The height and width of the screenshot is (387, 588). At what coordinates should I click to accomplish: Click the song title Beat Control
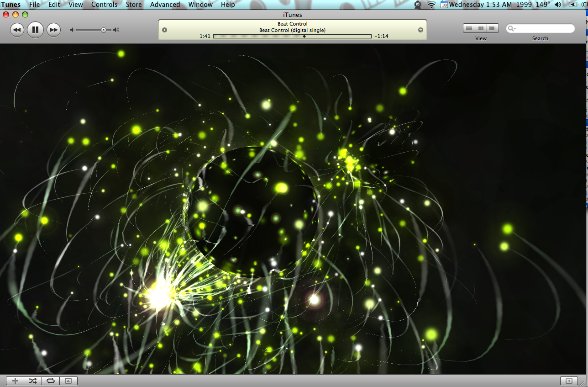(x=293, y=24)
